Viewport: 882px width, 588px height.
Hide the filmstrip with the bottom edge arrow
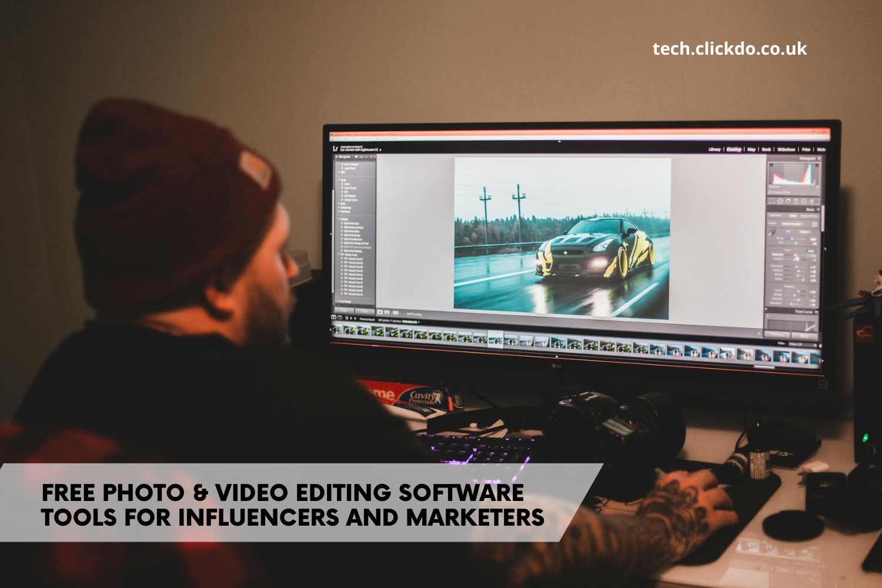pyautogui.click(x=557, y=356)
